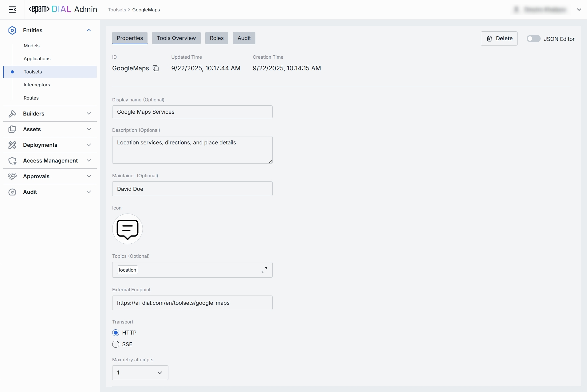This screenshot has height=392, width=587.
Task: Expand the Assets section
Action: click(89, 129)
